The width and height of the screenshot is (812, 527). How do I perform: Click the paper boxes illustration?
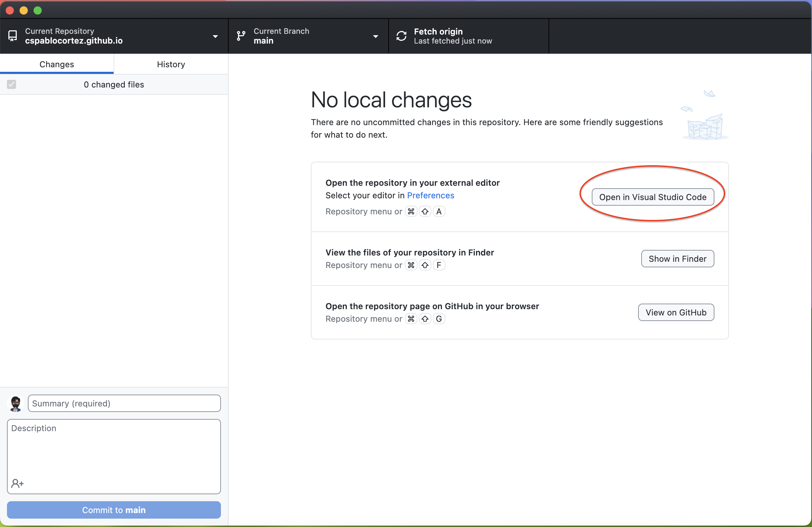click(705, 115)
